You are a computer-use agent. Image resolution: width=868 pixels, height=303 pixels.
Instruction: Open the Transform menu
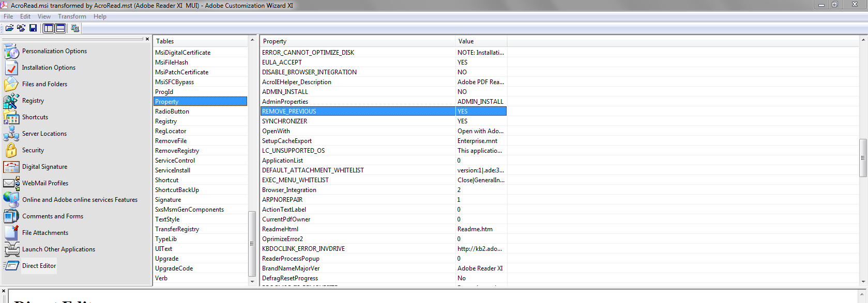[72, 17]
